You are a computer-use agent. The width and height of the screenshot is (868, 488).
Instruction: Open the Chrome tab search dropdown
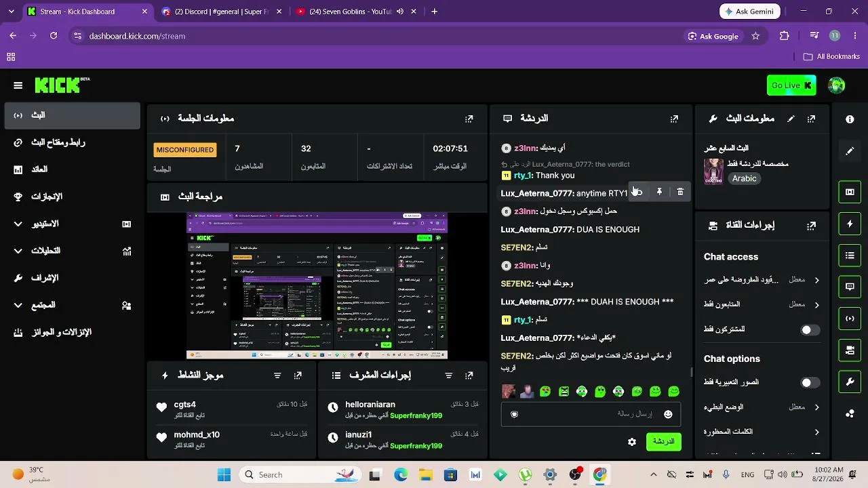[x=13, y=12]
